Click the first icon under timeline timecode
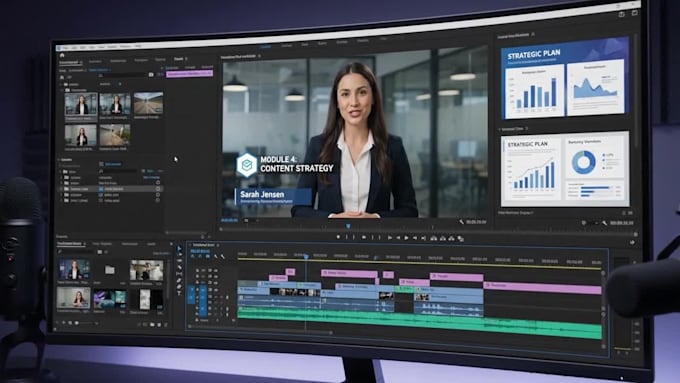 tap(193, 256)
